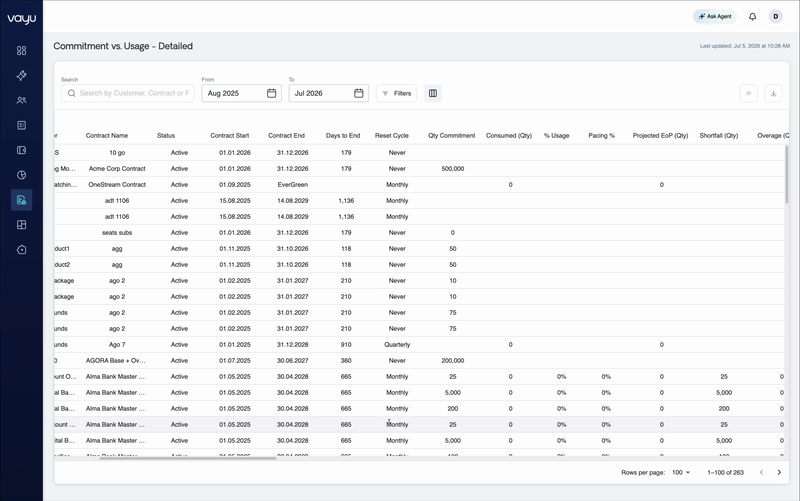Select the "AGORA Base + Ov…" cell
800x501 pixels.
point(116,361)
